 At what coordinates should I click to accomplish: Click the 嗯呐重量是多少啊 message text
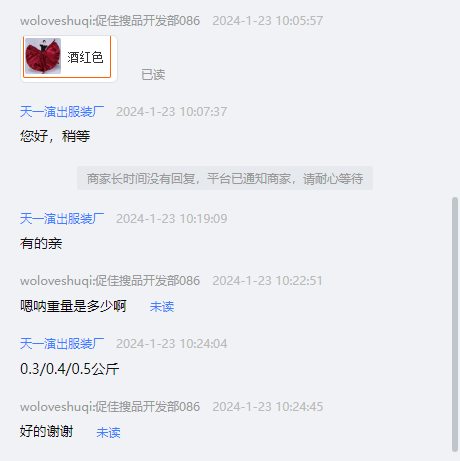(x=73, y=306)
